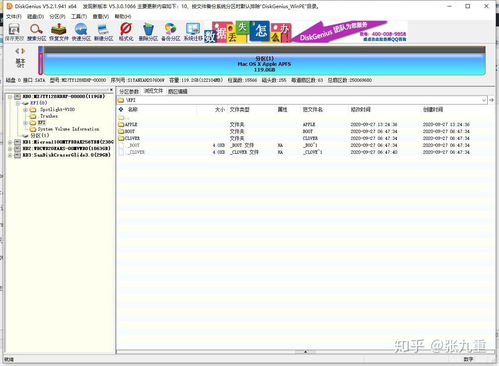This screenshot has height=366, width=499.
Task: Expand the .Spotlight-V100 folder in tree
Action: [x=25, y=110]
